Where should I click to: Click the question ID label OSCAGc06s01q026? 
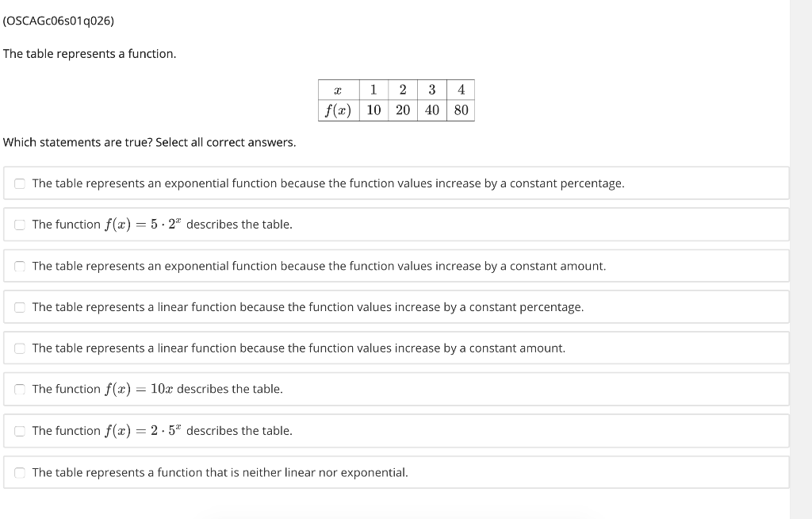tap(58, 21)
